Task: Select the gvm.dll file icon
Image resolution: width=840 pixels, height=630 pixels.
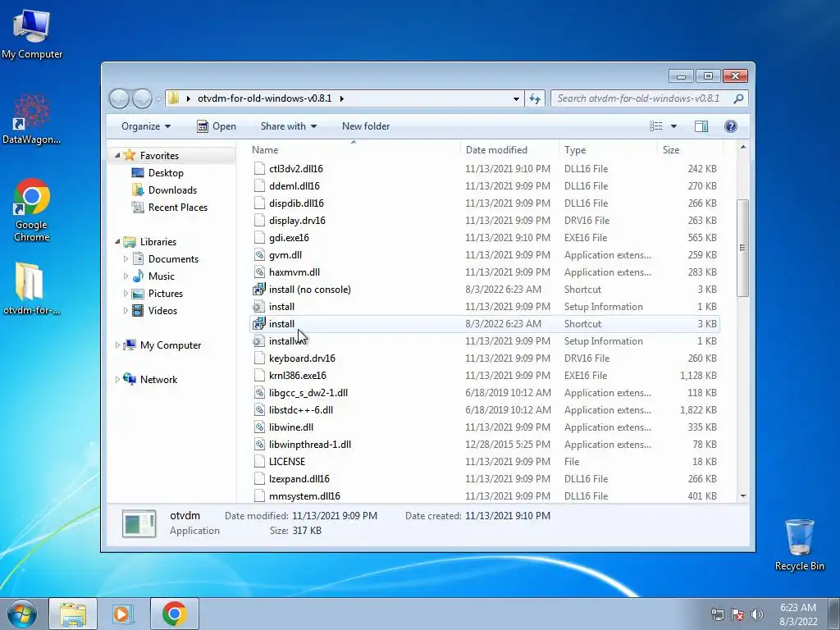Action: (259, 255)
